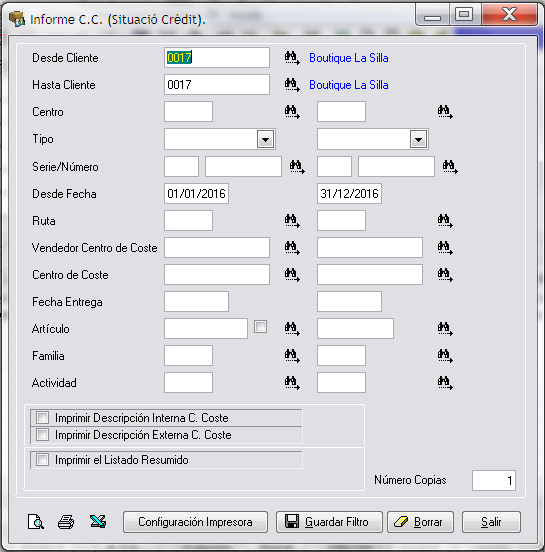Expand the second Tipo dropdown
545x552 pixels.
coord(418,139)
